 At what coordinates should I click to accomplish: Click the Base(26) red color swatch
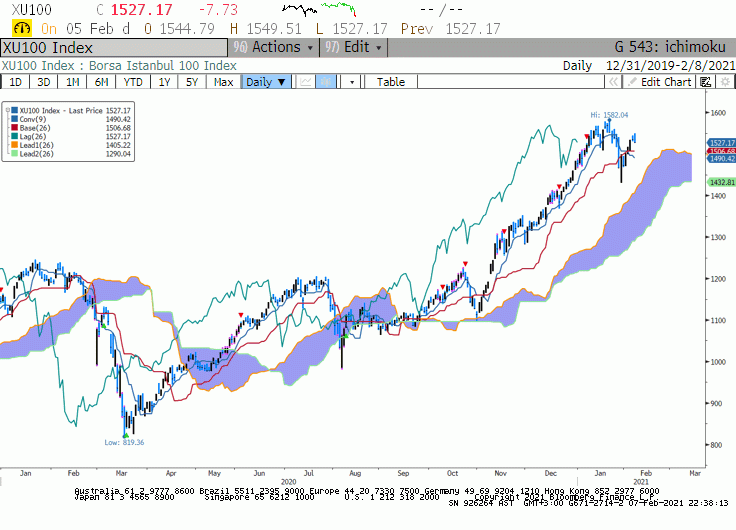tap(15, 128)
